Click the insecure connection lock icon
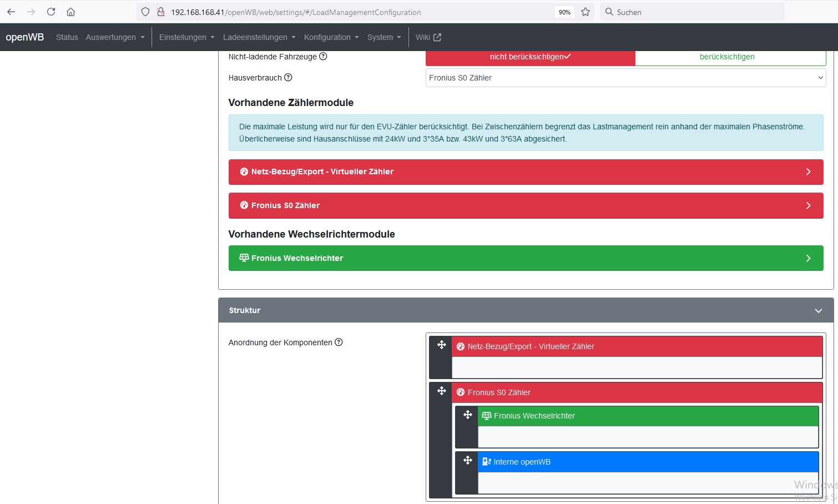 tap(161, 12)
